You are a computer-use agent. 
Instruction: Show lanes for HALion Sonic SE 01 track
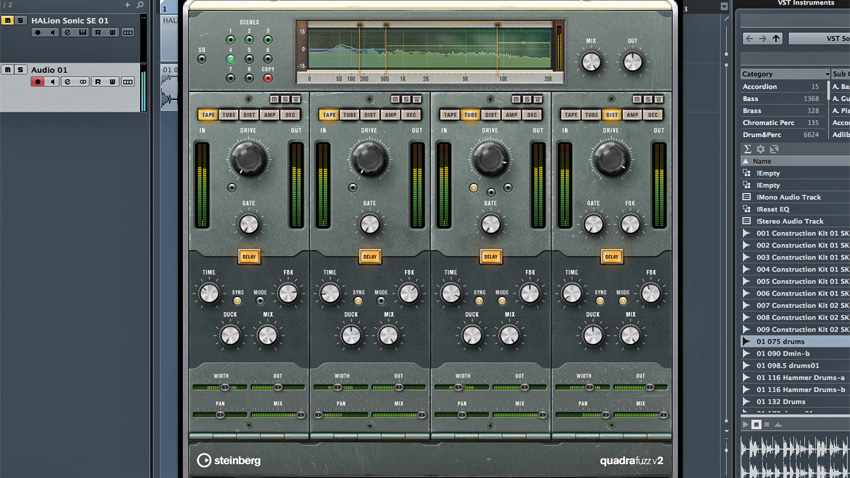128,33
